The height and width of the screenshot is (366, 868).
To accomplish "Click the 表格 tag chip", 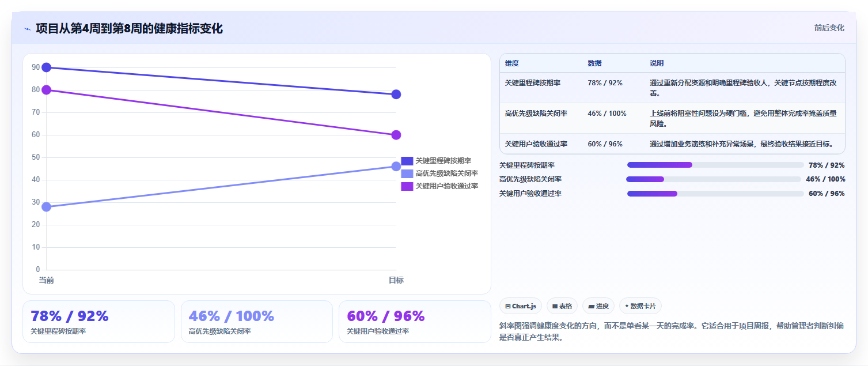I will [562, 306].
